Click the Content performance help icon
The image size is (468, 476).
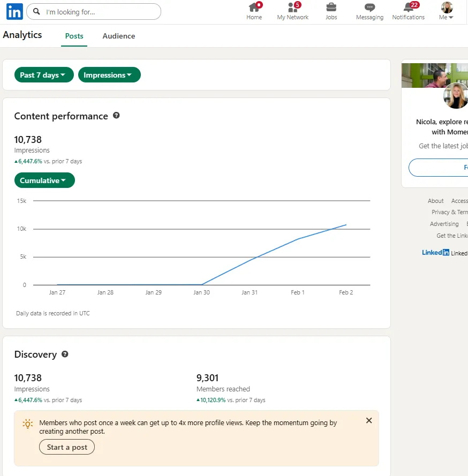tap(116, 116)
